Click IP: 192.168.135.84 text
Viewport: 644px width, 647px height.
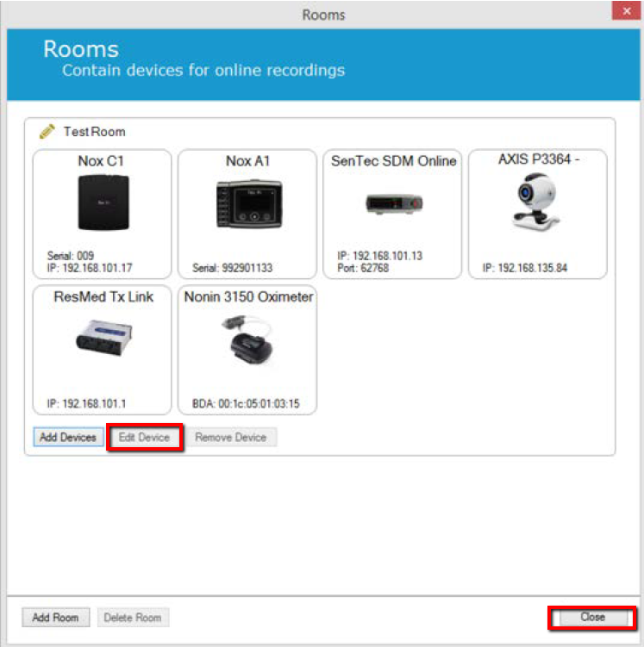click(525, 268)
